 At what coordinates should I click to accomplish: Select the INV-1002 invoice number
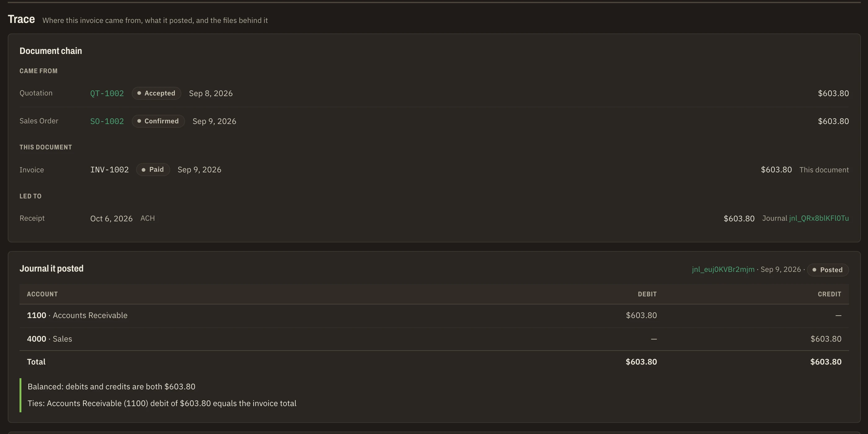coord(109,170)
